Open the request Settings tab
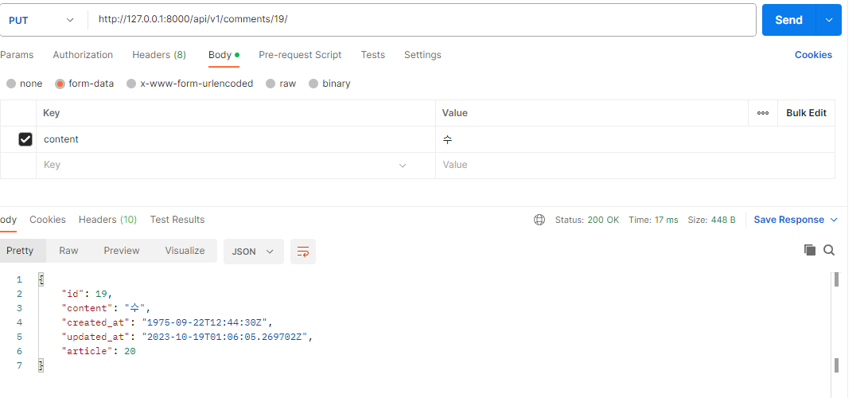The image size is (868, 398). tap(422, 55)
